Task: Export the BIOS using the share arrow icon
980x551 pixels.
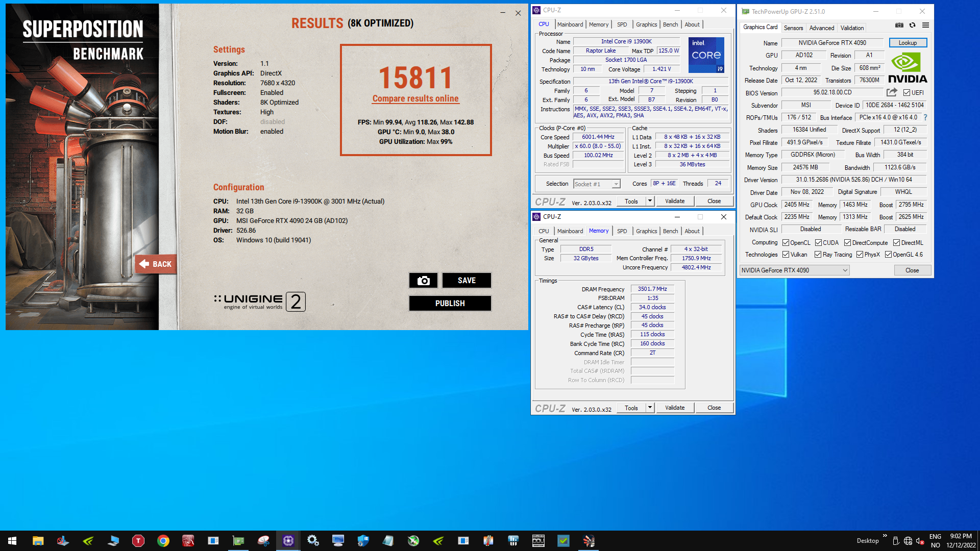Action: [892, 92]
